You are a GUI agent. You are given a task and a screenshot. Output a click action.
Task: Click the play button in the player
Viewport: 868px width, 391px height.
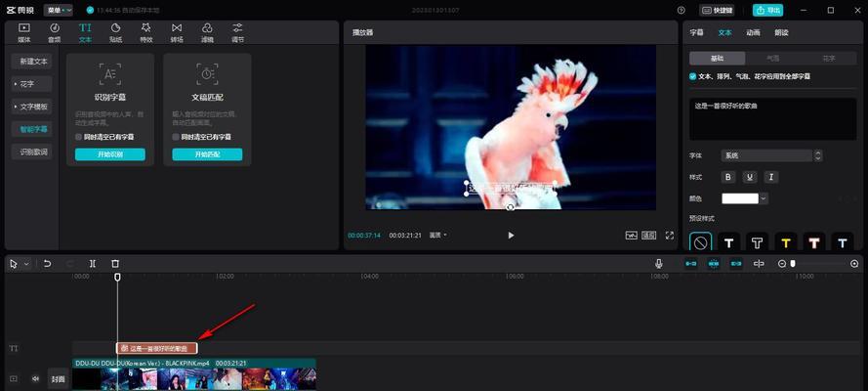pos(511,236)
